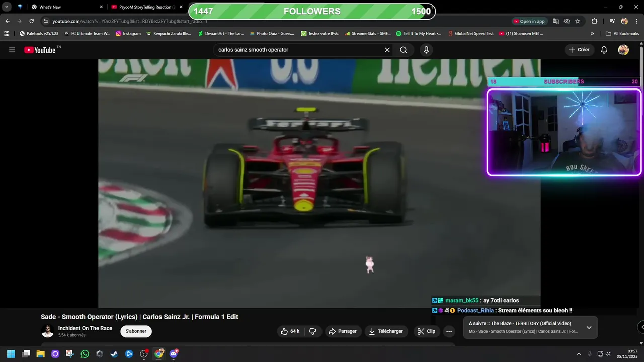Screen dimensions: 644x362
Task: Subscribe with the S'abonner button
Action: point(136,331)
